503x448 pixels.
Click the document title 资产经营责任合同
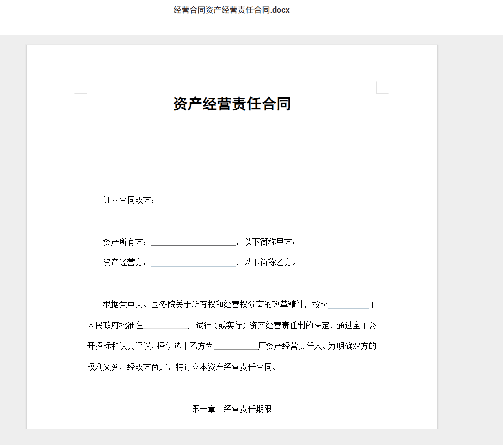click(231, 104)
